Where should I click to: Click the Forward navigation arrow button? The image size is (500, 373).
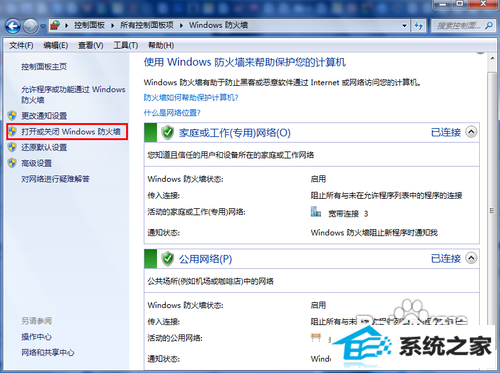[31, 26]
